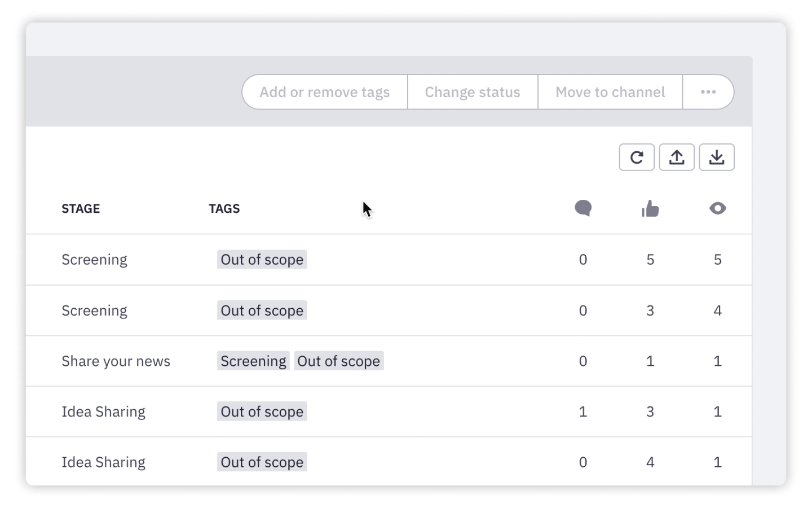Click the Move to channel button

coord(610,92)
